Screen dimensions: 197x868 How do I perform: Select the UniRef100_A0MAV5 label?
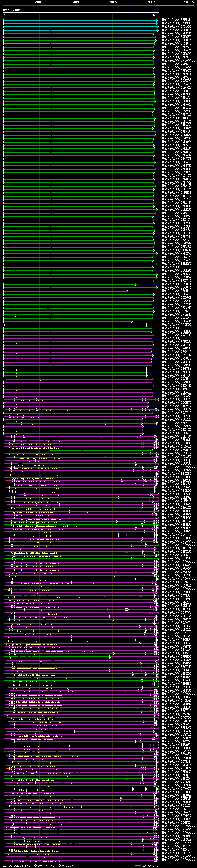point(177,128)
